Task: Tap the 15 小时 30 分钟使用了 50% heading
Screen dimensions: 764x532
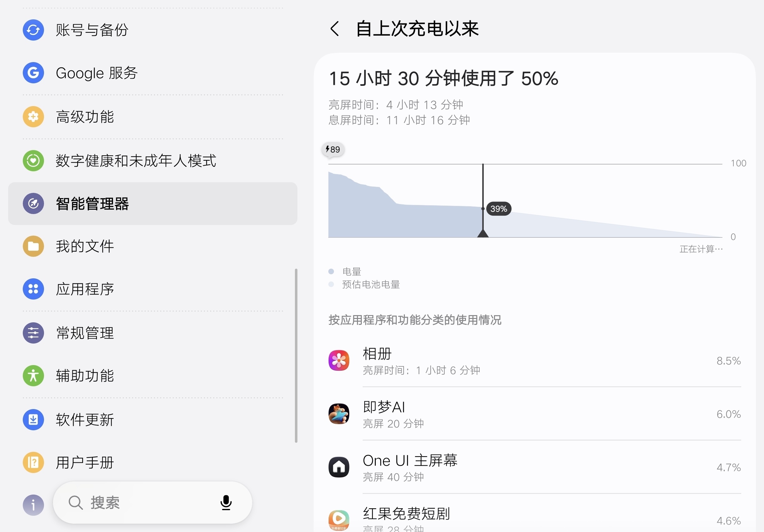Action: tap(443, 79)
